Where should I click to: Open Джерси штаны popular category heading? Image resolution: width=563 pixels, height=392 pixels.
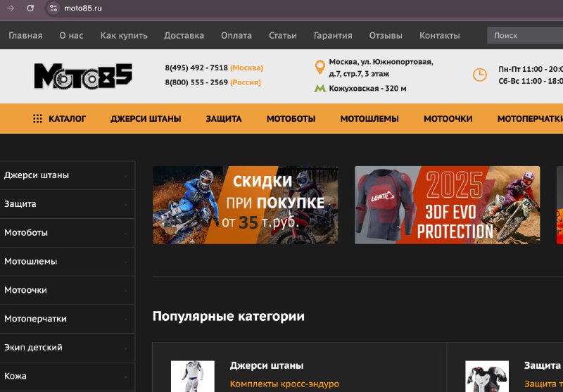[x=267, y=365]
